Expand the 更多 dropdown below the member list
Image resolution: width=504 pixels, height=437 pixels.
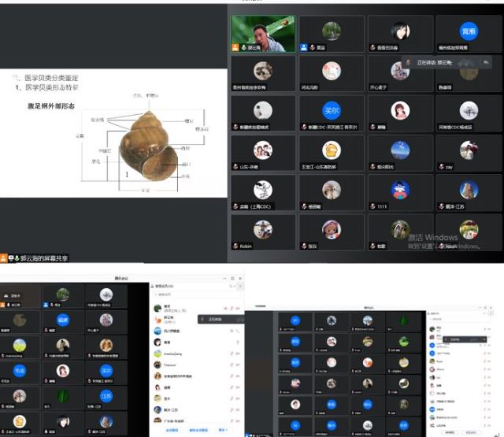pos(223,430)
